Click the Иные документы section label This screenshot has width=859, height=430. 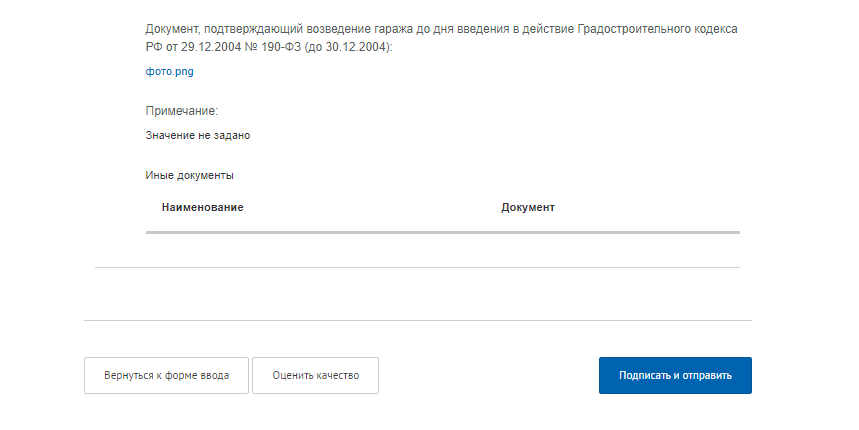(x=189, y=175)
